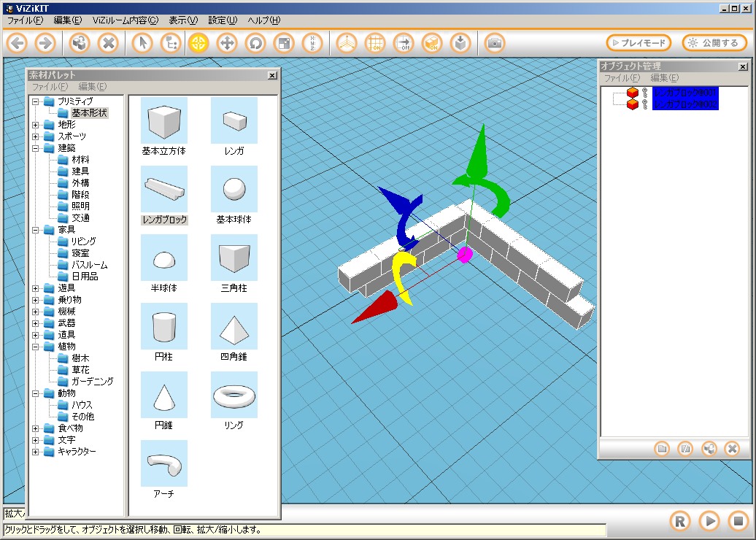The image size is (756, 540).
Task: Collapse the 家具 tree node
Action: point(35,230)
